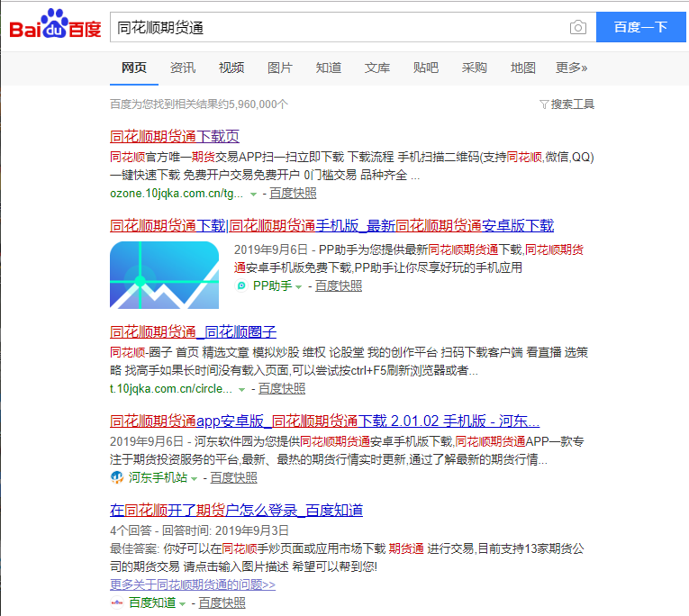Viewport: 689px width, 616px height.
Task: Click the t.10jqka.com.cn/circle... URL
Action: (x=171, y=389)
